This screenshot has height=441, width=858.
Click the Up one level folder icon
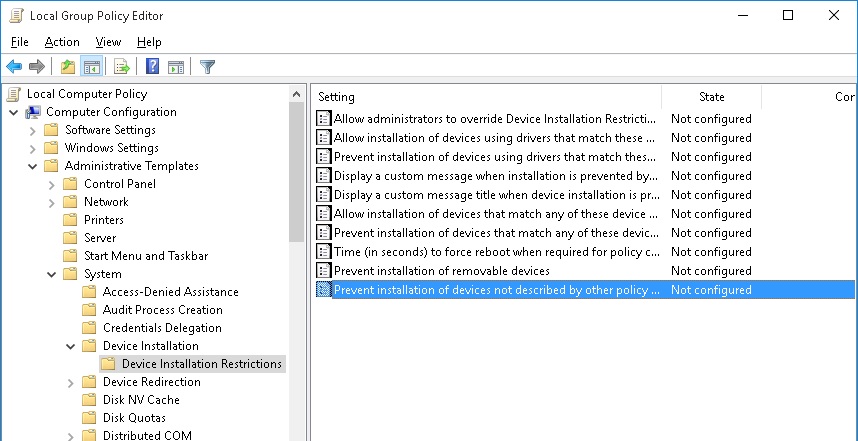coord(67,67)
